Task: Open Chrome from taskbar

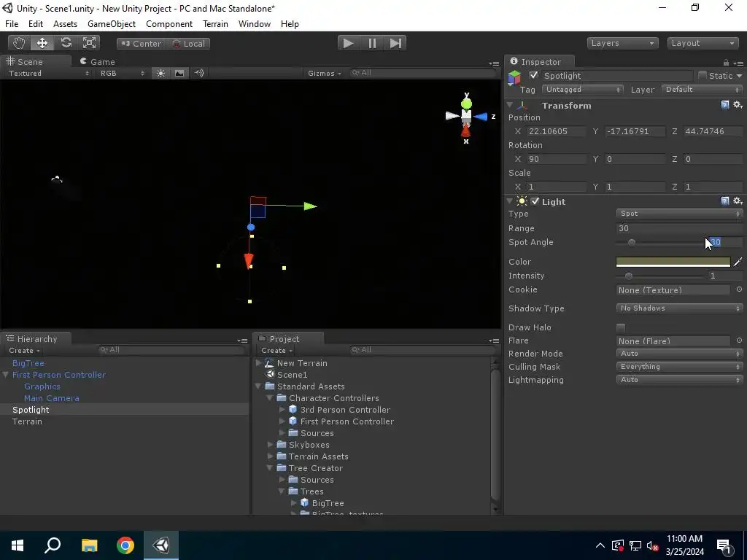Action: pos(125,545)
